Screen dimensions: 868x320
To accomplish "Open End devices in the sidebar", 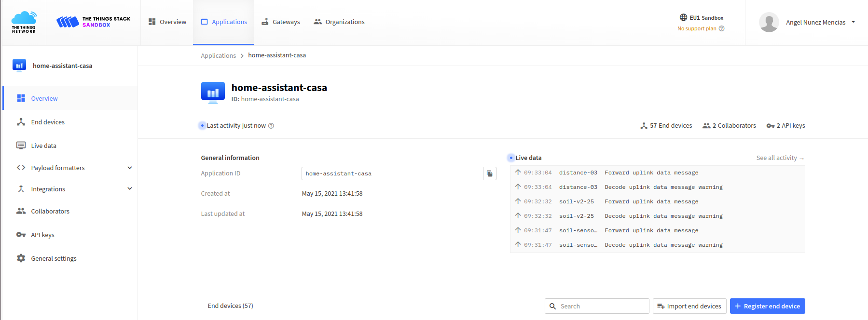I will click(x=47, y=122).
